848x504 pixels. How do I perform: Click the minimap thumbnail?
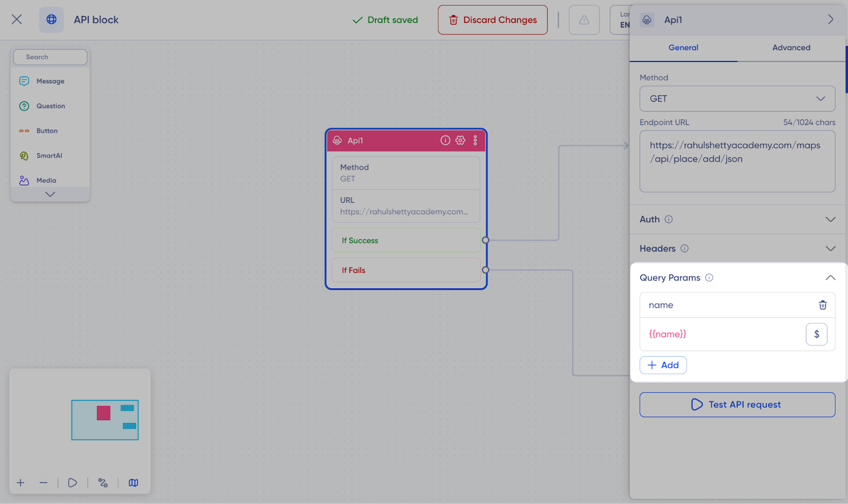(x=105, y=420)
